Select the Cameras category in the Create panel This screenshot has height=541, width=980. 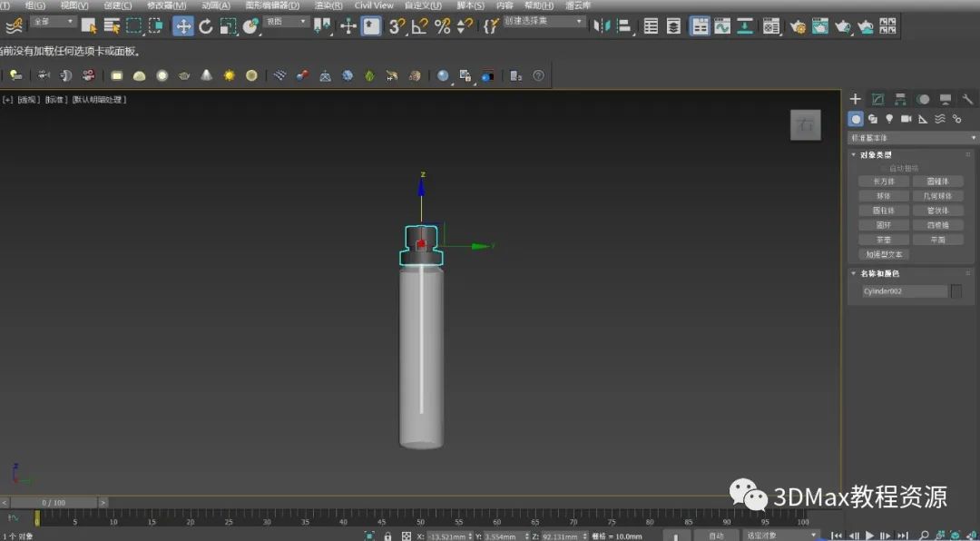point(906,119)
